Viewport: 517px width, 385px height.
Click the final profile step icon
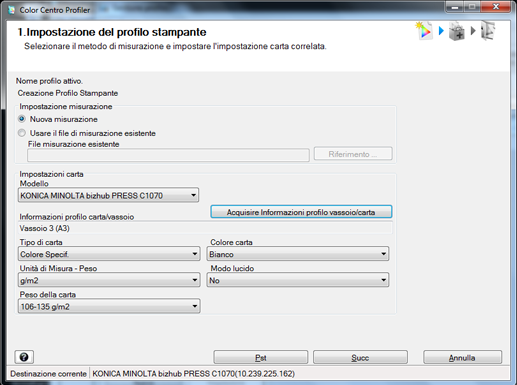[x=488, y=31]
